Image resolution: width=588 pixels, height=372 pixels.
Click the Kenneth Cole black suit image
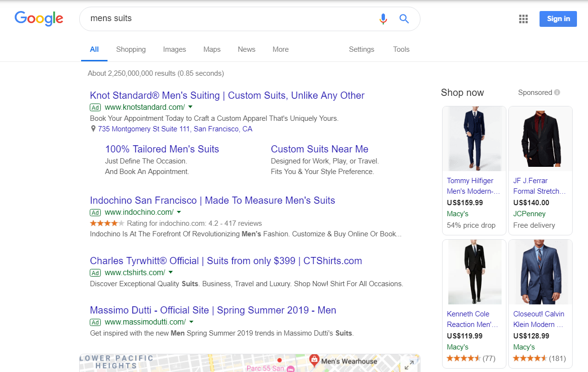click(474, 272)
